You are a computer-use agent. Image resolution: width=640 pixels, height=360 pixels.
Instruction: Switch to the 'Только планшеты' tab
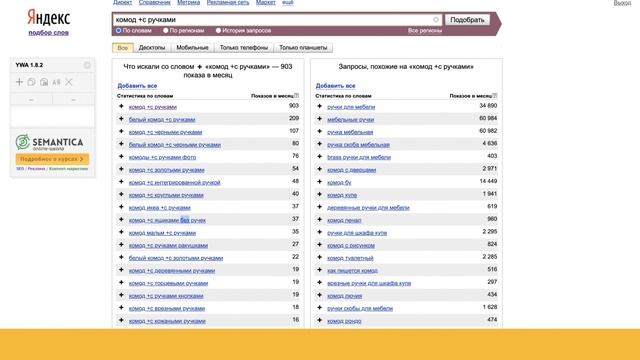303,48
